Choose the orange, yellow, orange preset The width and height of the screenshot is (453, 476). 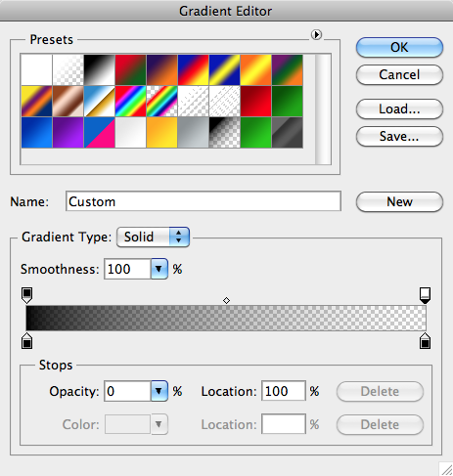[255, 69]
